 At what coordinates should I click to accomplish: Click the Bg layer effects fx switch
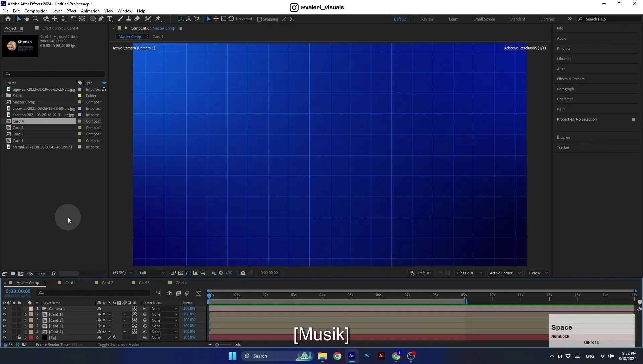114,337
